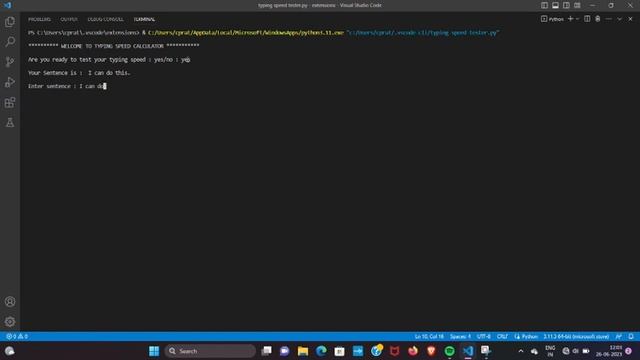
Task: Open the Source Control view
Action: [10, 62]
